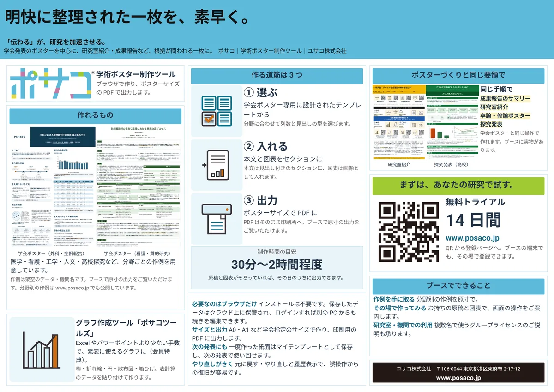Click the やり直しがきく feature label
The image size is (554, 392).
tap(212, 364)
